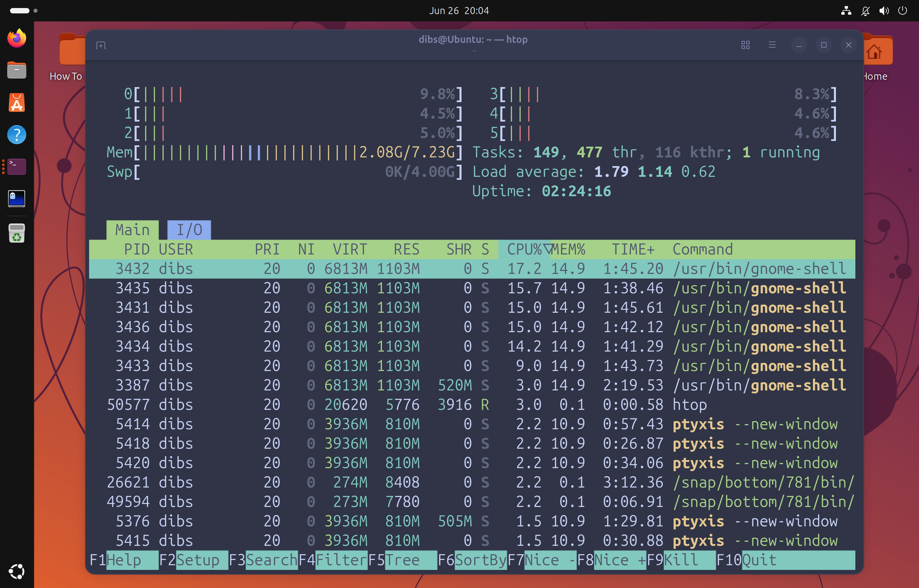Switch to the I/O tab in htop

click(189, 230)
